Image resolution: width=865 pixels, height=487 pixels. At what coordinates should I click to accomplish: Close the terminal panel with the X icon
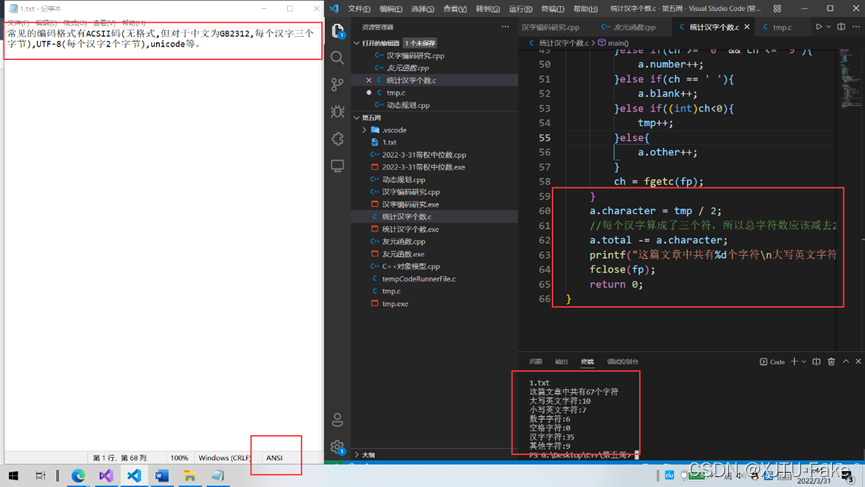[858, 362]
